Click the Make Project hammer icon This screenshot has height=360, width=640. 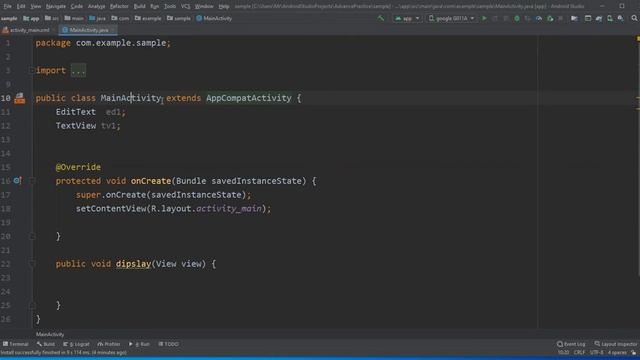pos(380,18)
